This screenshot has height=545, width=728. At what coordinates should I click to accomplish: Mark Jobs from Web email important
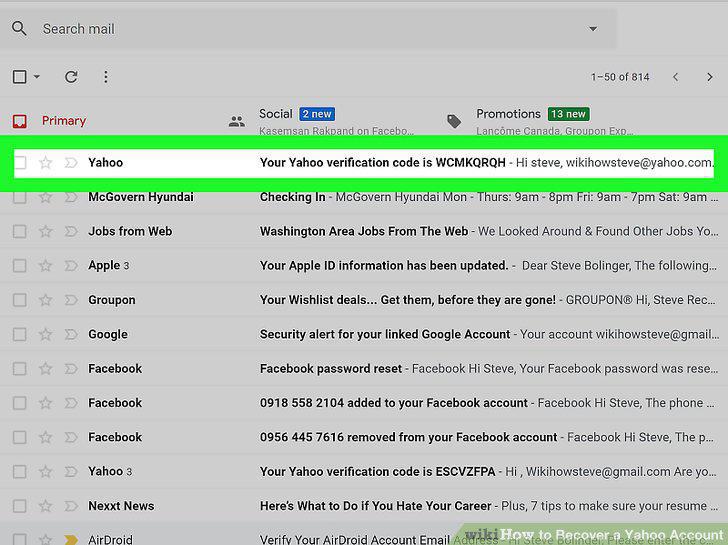(71, 231)
